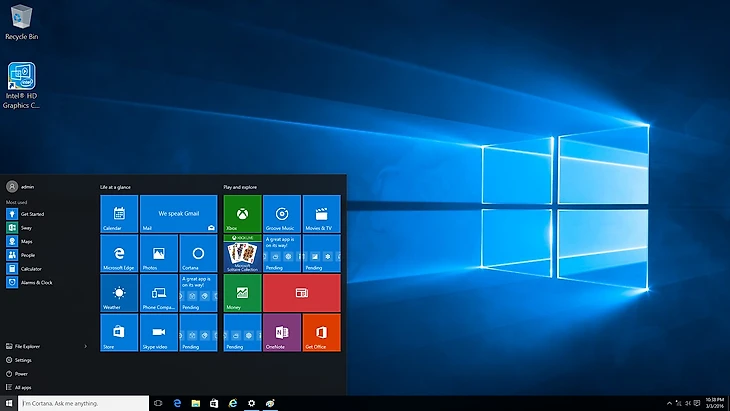Open the admin user account menu
The height and width of the screenshot is (411, 730).
(20, 186)
